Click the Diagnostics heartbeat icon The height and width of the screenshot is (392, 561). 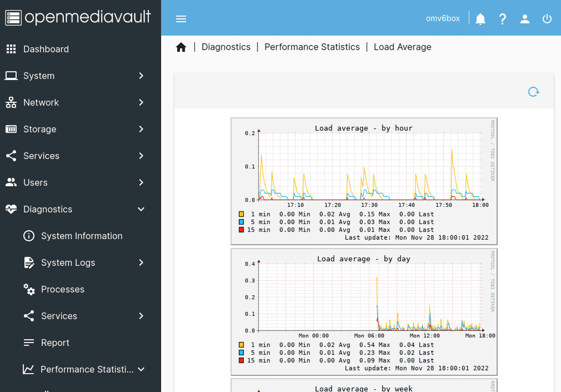(x=11, y=209)
